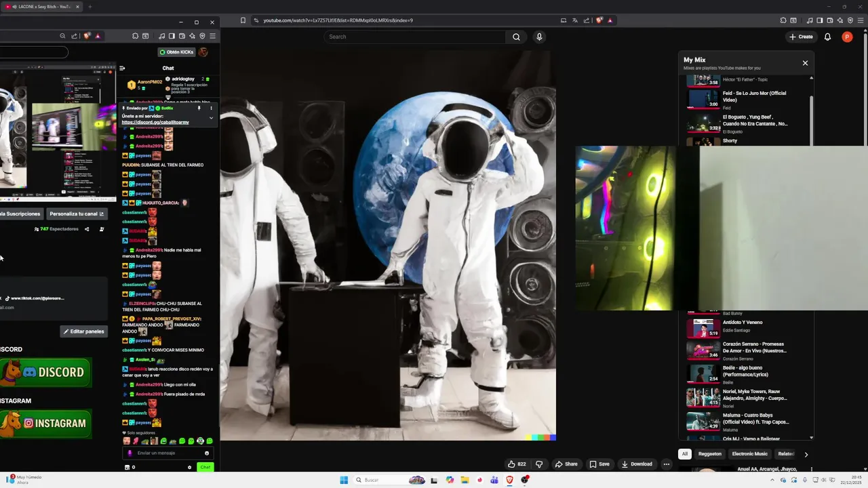Open the Discord panel banner
The width and height of the screenshot is (868, 488).
[x=45, y=372]
